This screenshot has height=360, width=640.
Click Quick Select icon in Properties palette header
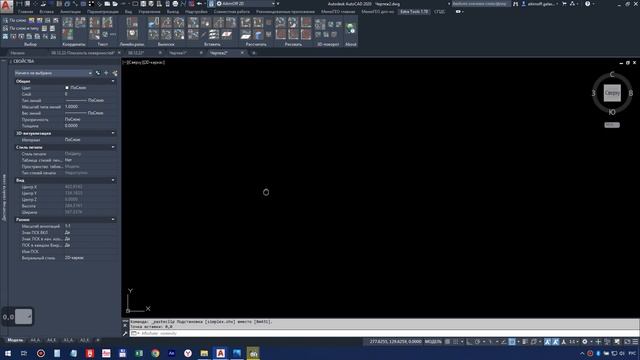click(115, 73)
